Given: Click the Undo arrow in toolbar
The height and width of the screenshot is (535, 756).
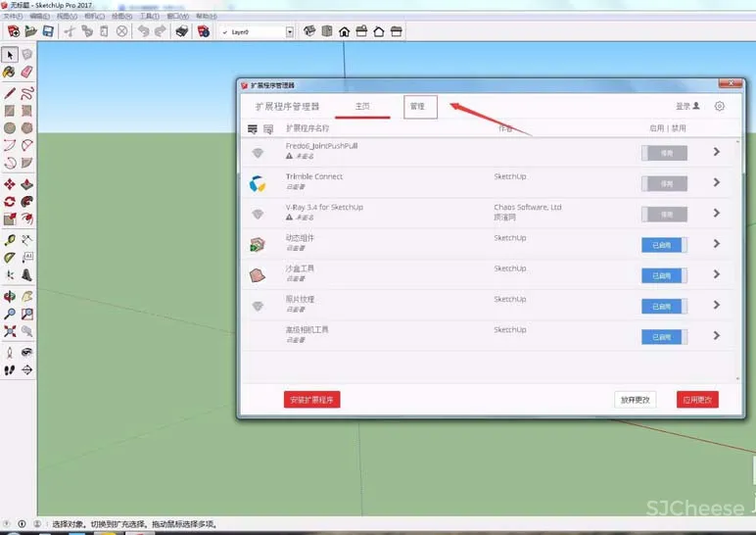Looking at the screenshot, I should (x=143, y=31).
